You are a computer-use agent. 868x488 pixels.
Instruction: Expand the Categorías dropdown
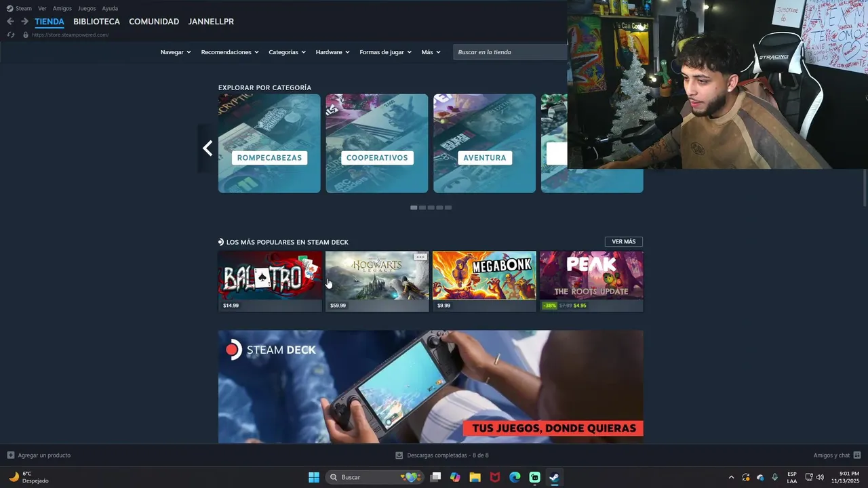point(287,52)
